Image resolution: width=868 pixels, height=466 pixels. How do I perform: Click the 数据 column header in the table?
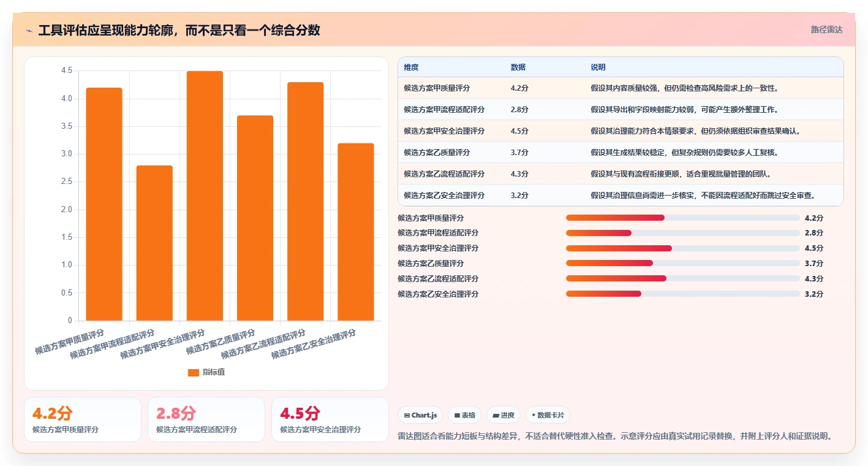point(518,67)
